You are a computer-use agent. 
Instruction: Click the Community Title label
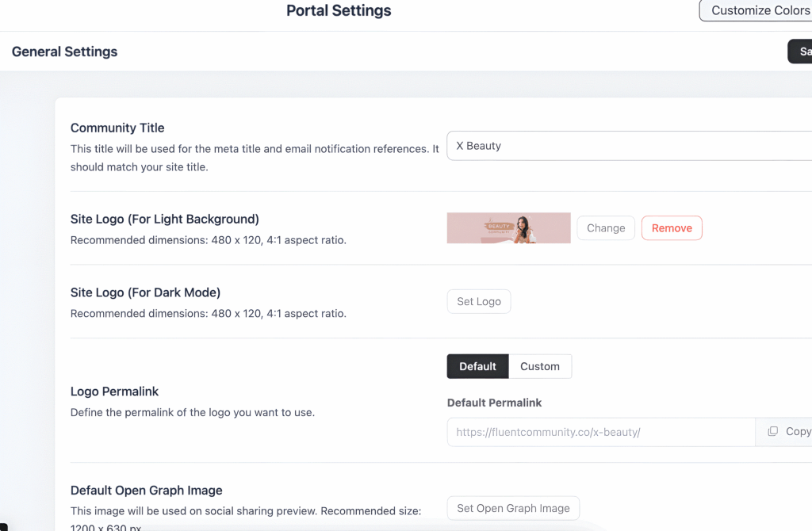coord(117,128)
